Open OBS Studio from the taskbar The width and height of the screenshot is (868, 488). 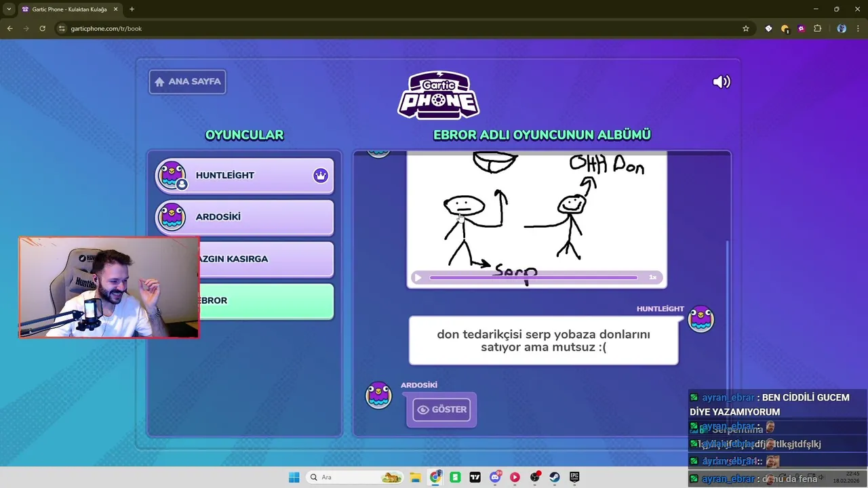point(536,477)
